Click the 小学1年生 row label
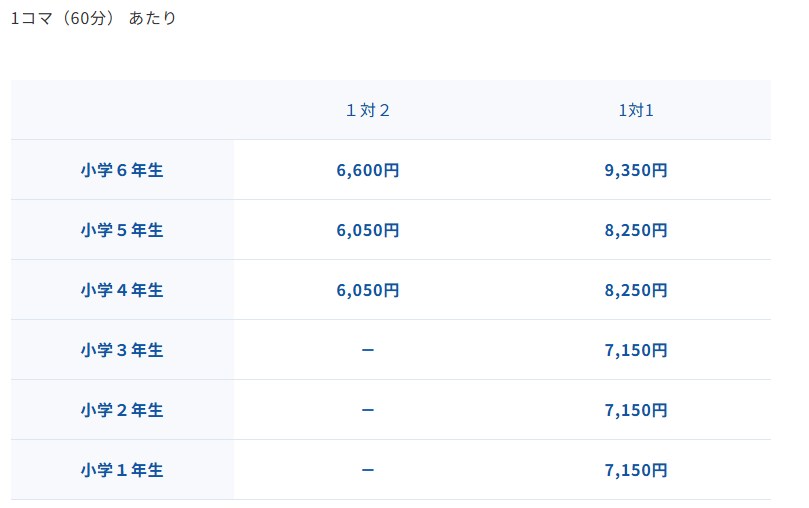The image size is (809, 508). [x=122, y=470]
